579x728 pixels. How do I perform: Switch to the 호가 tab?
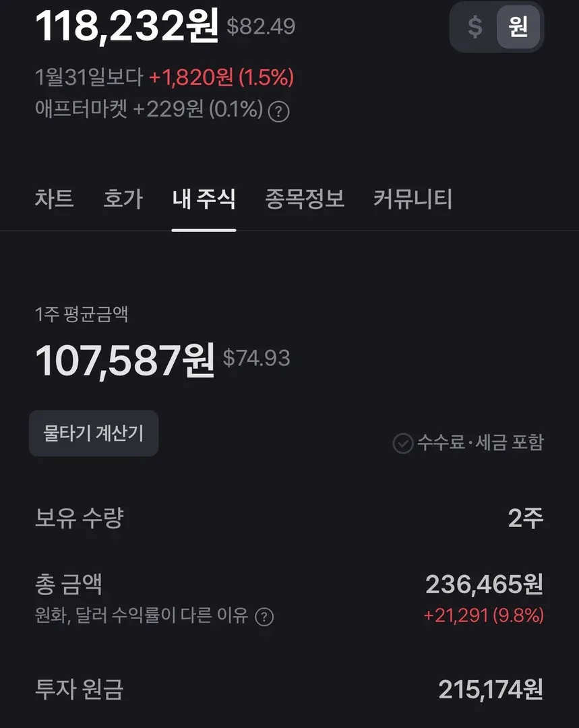[x=123, y=199]
